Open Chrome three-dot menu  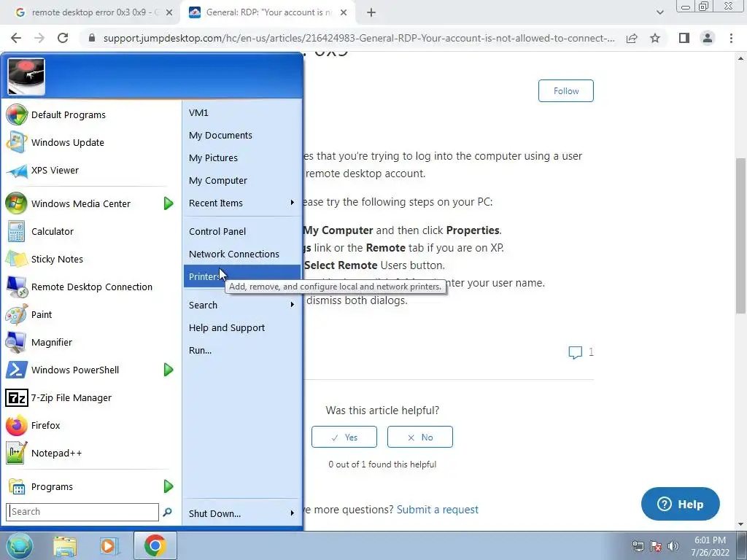click(731, 38)
